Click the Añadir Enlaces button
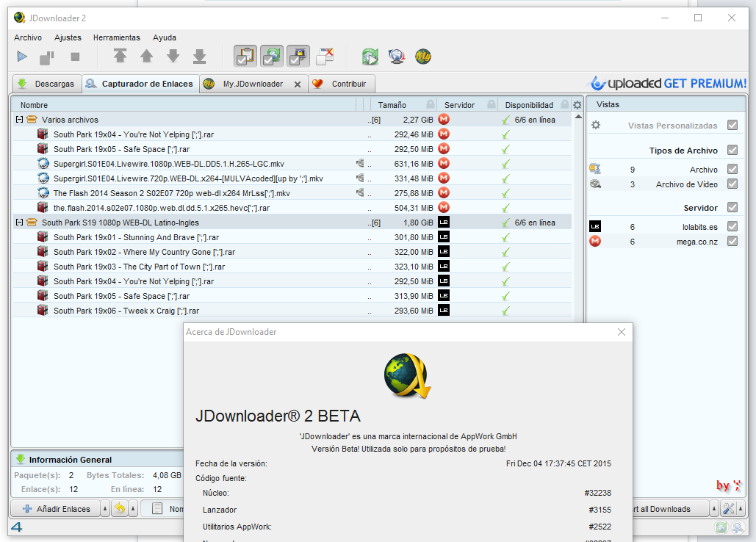This screenshot has height=542, width=756. pos(56,509)
